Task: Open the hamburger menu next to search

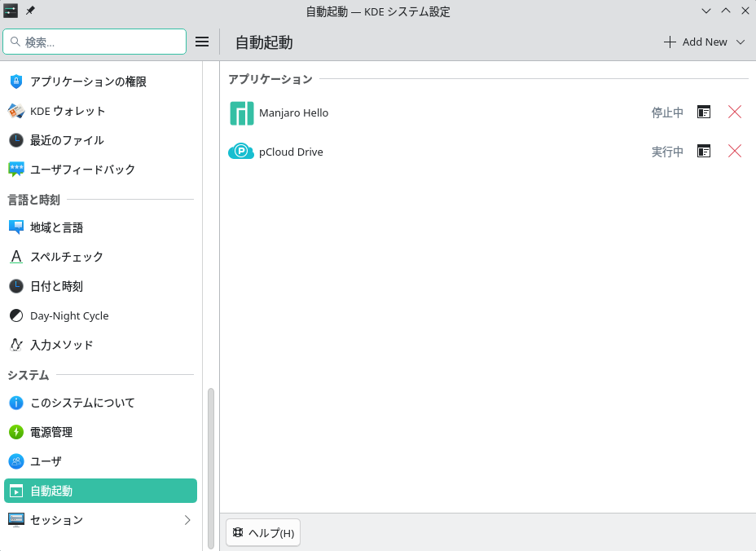Action: (x=202, y=42)
